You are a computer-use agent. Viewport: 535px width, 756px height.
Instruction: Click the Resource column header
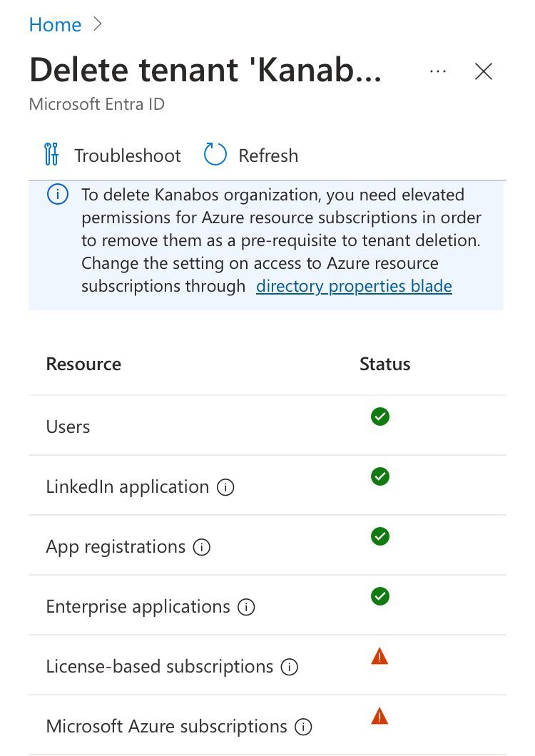[x=83, y=364]
